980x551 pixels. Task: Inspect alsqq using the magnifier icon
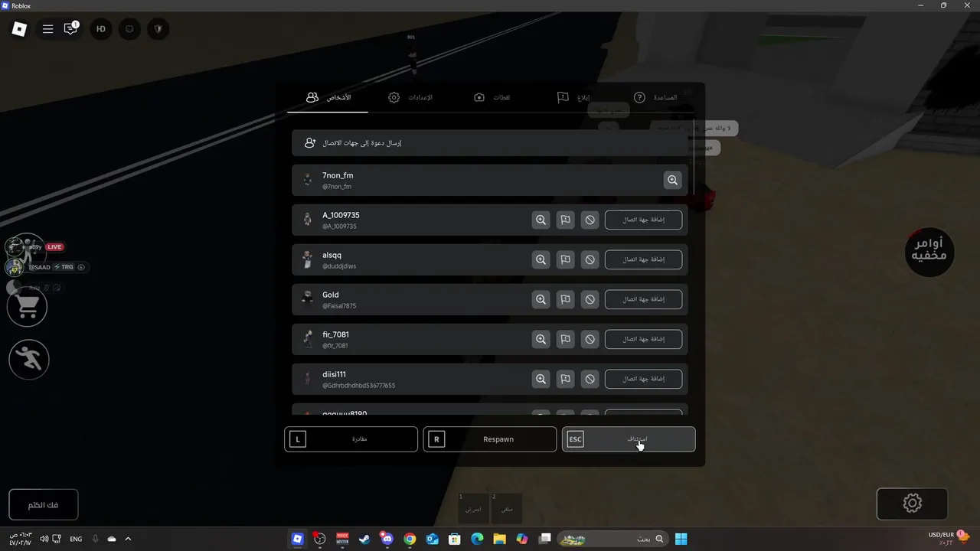pos(541,259)
